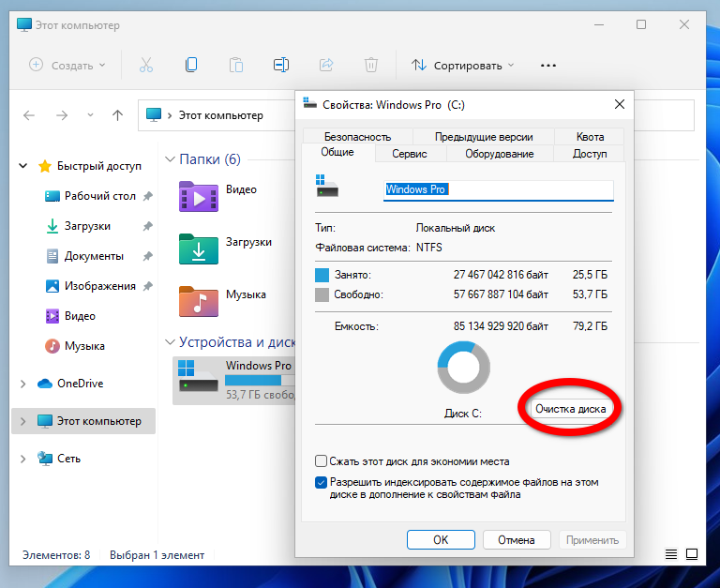The image size is (720, 588).
Task: Click the drive usage bar under Windows Pro
Action: [x=260, y=380]
